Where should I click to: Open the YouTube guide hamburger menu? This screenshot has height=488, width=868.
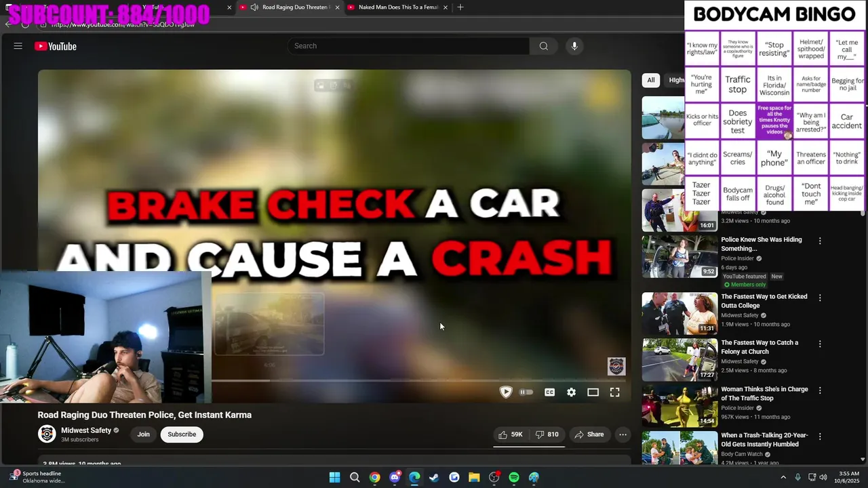click(18, 46)
